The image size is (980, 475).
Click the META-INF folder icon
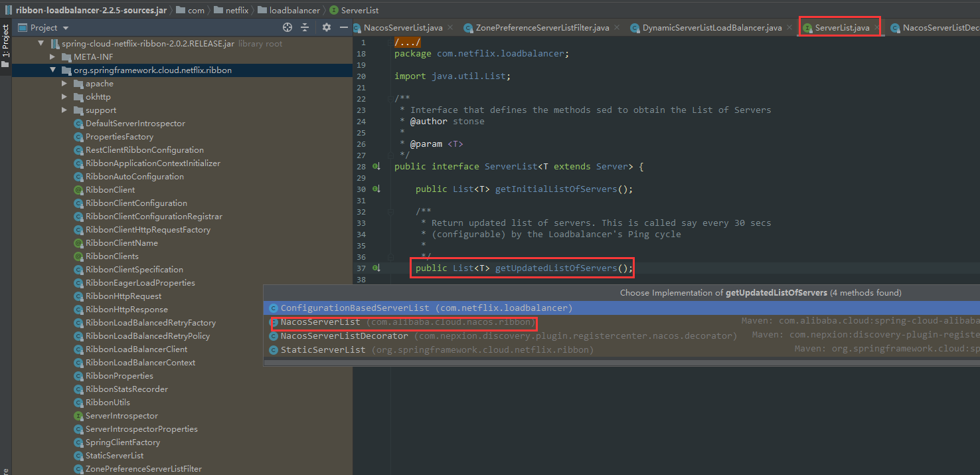tap(66, 57)
